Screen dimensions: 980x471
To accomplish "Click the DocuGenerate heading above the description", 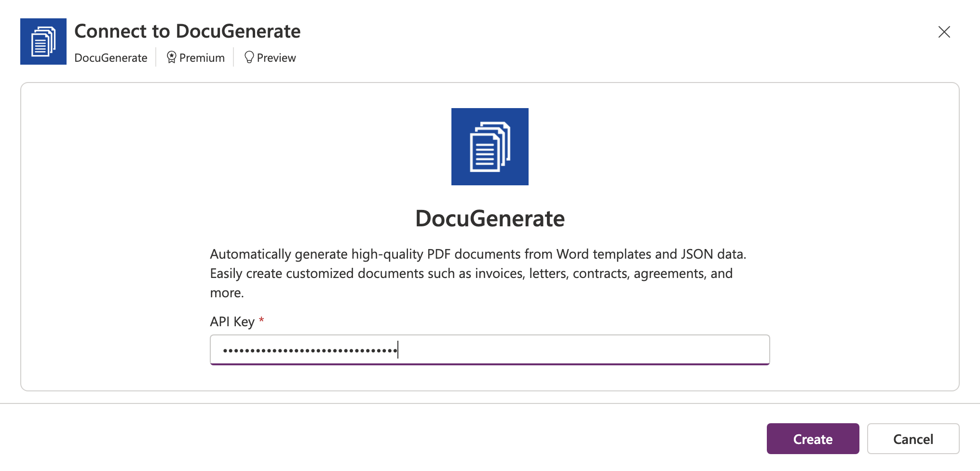I will tap(490, 218).
